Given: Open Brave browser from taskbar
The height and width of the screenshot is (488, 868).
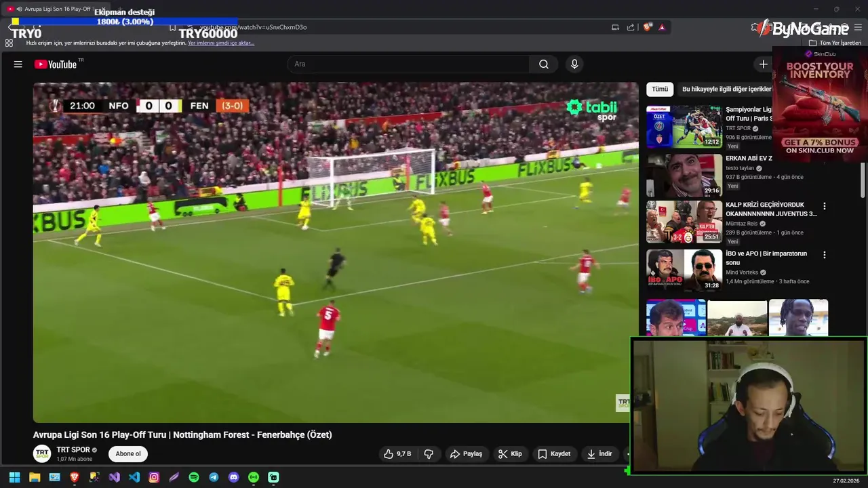Looking at the screenshot, I should click(75, 477).
